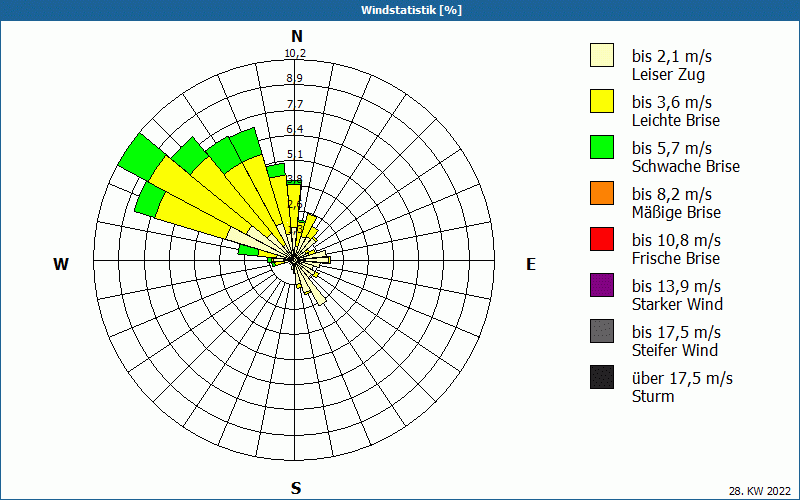The height and width of the screenshot is (500, 800).
Task: Click the E compass label
Action: click(x=531, y=264)
